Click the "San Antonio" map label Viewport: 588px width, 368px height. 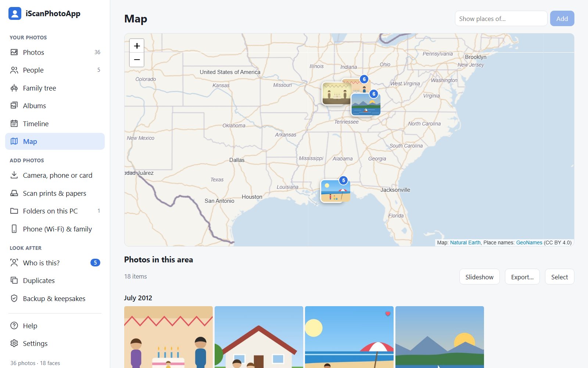tap(219, 201)
